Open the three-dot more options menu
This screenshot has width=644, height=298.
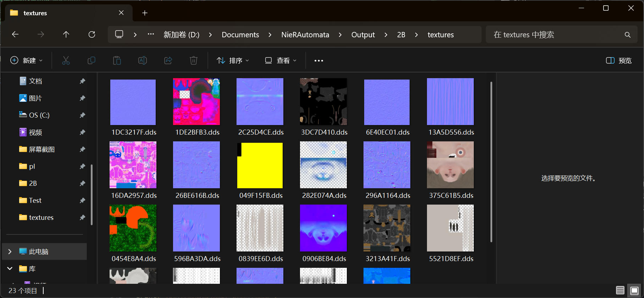click(319, 61)
